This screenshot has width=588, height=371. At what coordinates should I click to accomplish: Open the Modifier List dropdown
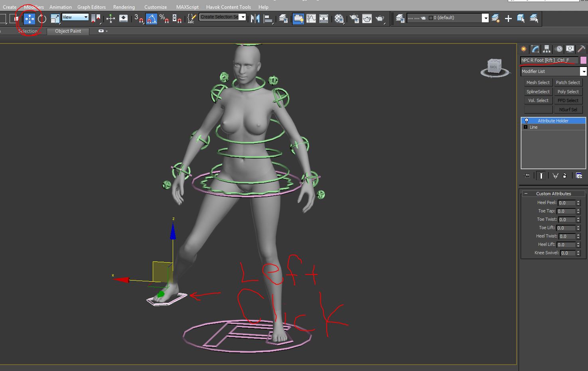[584, 71]
